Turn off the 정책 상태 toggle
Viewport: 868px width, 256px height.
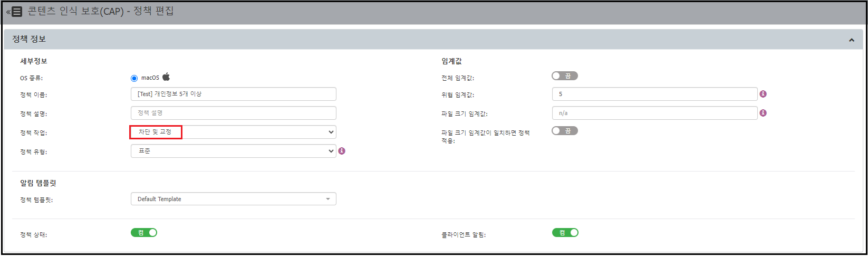pos(144,233)
